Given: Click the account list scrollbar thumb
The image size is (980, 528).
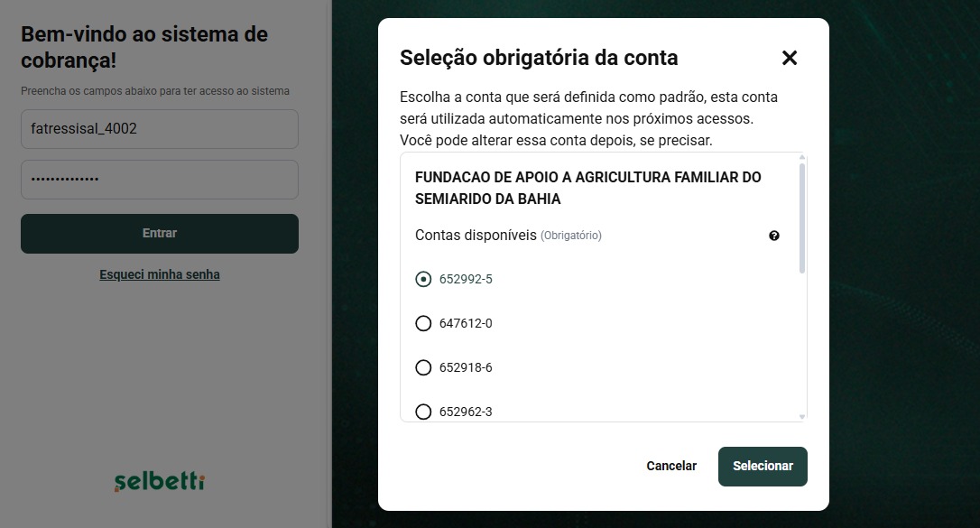Looking at the screenshot, I should (x=801, y=217).
